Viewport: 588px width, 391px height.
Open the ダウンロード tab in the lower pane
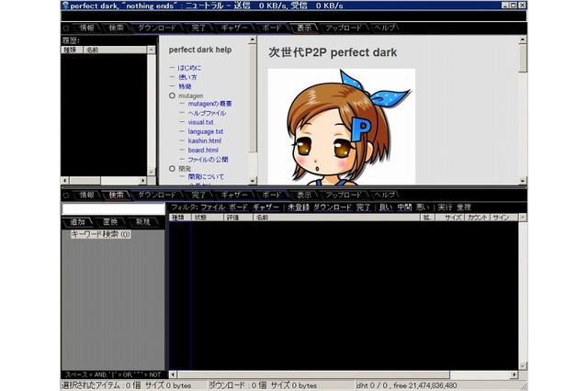[156, 195]
